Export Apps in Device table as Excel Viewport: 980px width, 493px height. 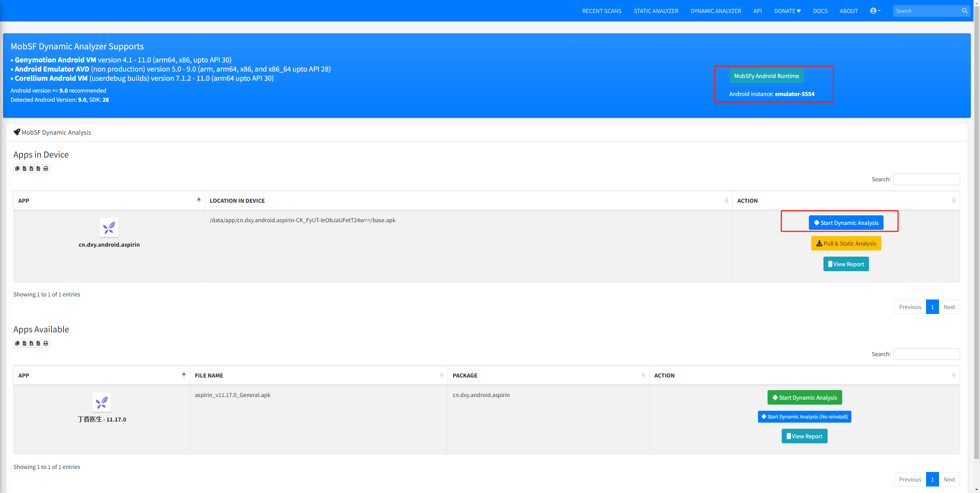click(31, 169)
